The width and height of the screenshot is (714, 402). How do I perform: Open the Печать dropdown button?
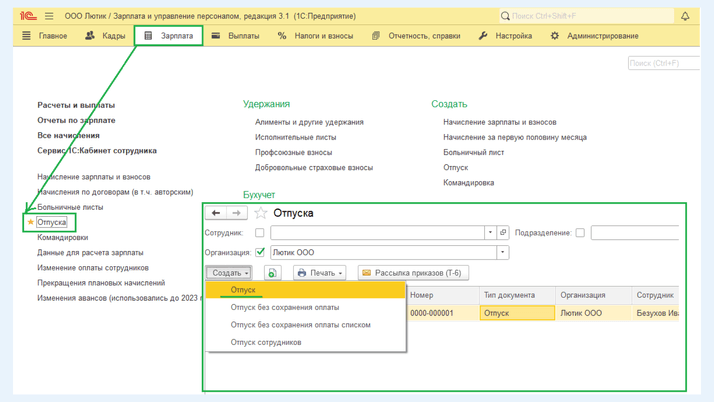tap(320, 273)
